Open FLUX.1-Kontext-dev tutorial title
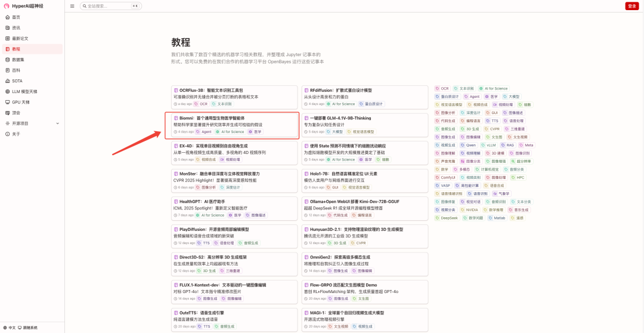Screen dimensions: 644x333 222,285
